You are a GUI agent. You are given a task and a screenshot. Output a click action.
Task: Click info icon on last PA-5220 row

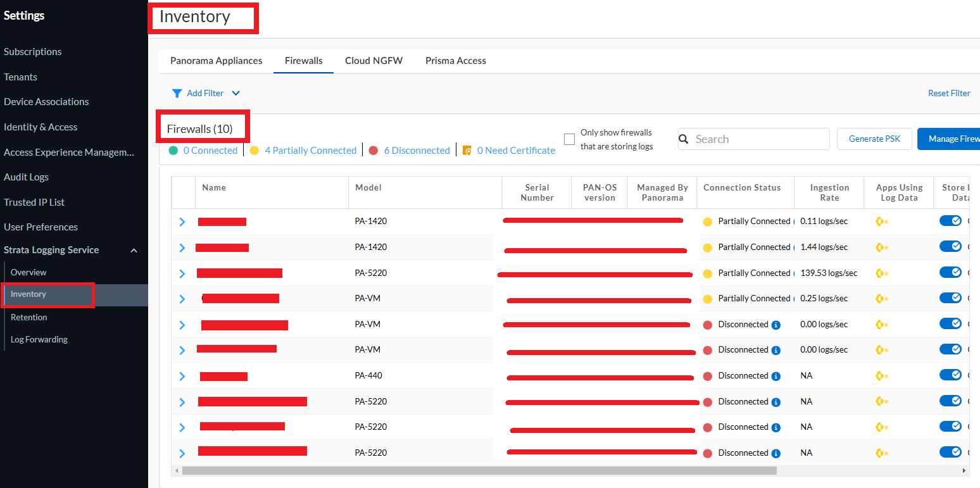point(776,453)
